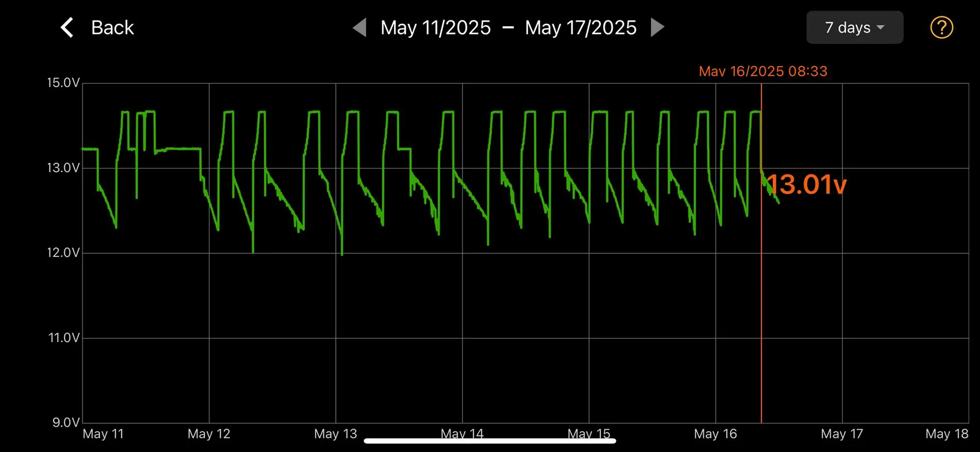Viewport: 980px width, 452px height.
Task: Tap the Back text label
Action: [x=112, y=27]
